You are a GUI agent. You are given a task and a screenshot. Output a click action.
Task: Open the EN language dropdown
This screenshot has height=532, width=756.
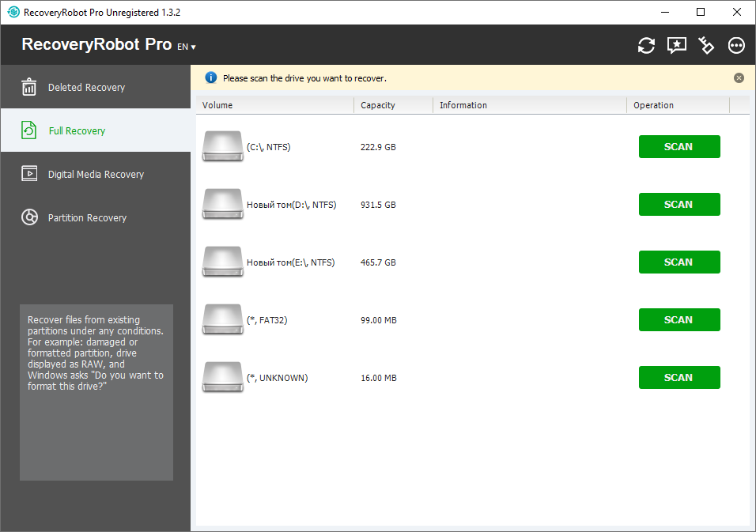pos(186,47)
